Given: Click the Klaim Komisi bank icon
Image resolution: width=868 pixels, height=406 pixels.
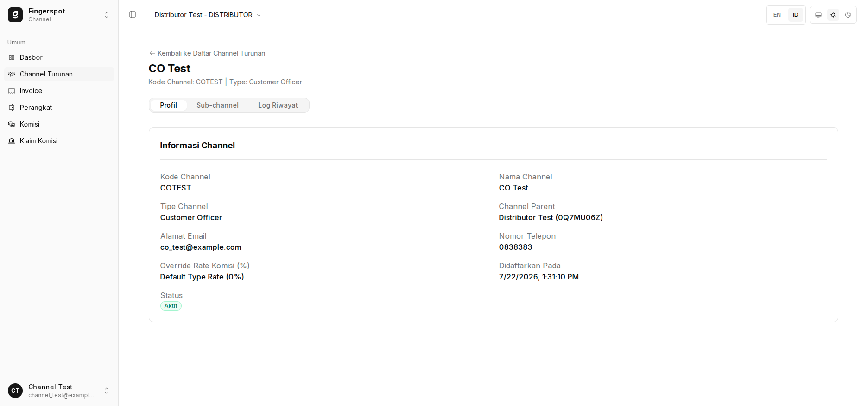Looking at the screenshot, I should pyautogui.click(x=12, y=141).
